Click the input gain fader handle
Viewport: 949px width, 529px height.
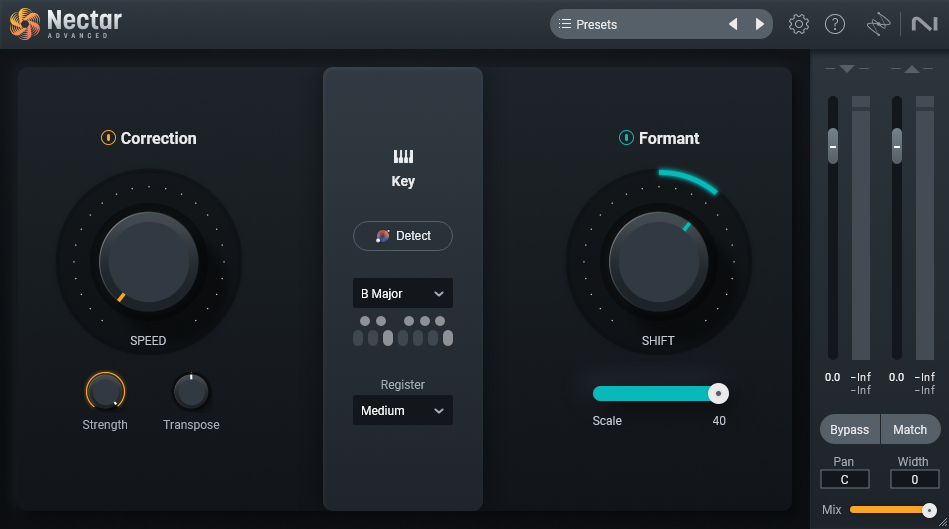point(833,146)
